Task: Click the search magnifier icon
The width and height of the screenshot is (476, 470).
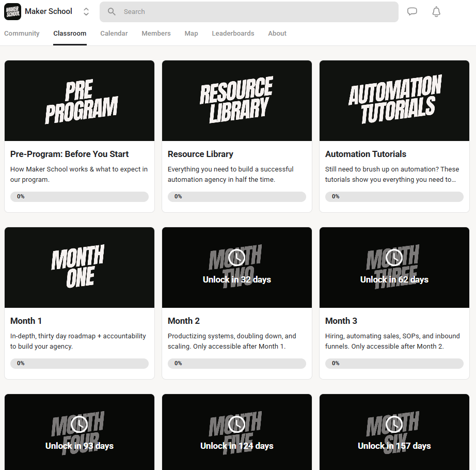Action: [x=112, y=11]
